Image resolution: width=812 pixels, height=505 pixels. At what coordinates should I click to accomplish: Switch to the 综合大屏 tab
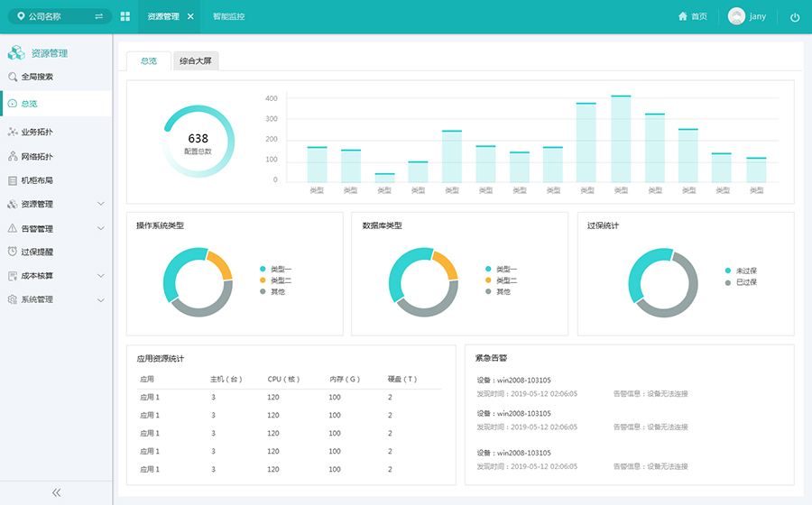click(196, 61)
